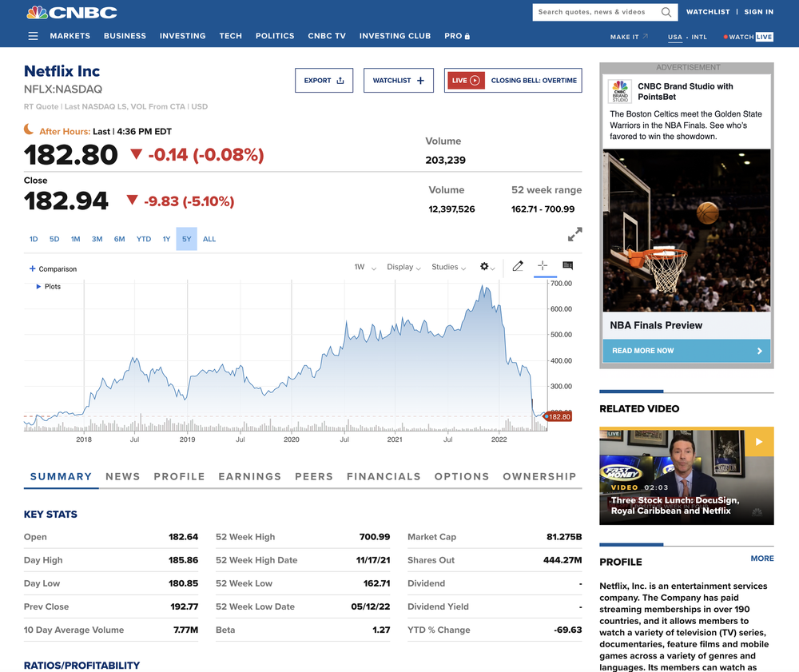Screen dimensions: 799x672
Task: Toggle the chart tooltip/info icon
Action: [567, 265]
